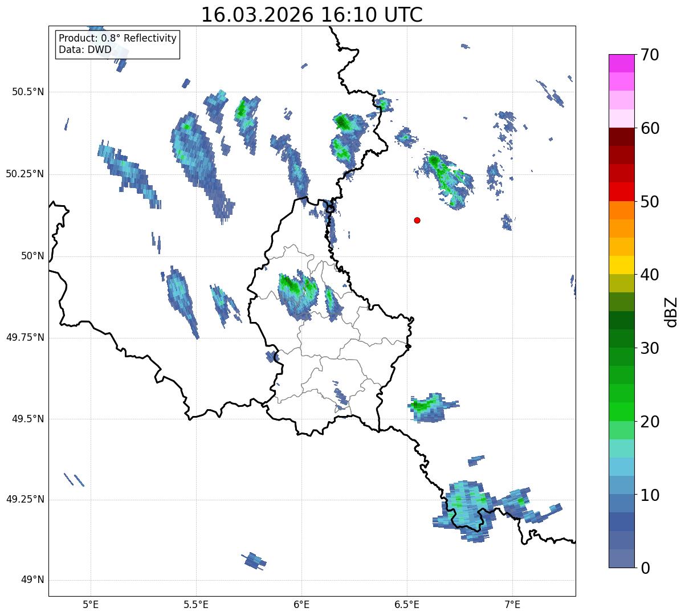Screen dimensions: 685x616
Task: Click the 5.5°E longitude label
Action: 196,604
